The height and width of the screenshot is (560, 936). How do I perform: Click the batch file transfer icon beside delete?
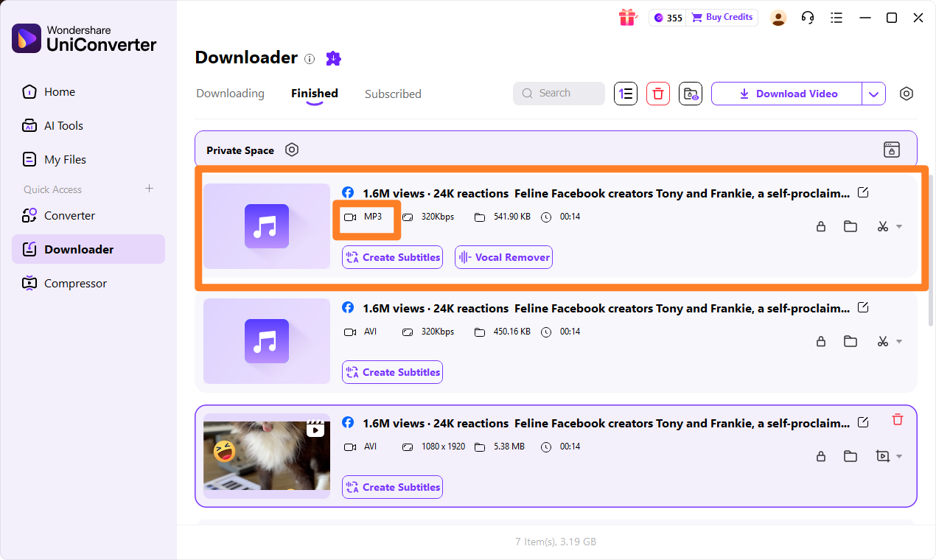coord(690,94)
